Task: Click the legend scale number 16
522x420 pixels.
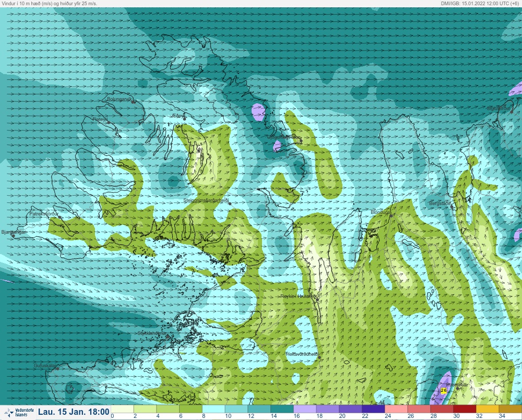Action: click(296, 416)
